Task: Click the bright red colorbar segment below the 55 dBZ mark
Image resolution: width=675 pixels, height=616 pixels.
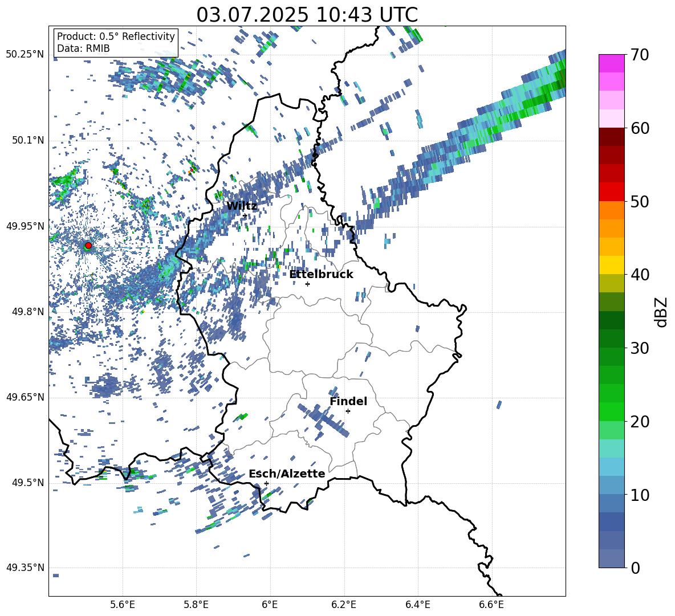Action: 612,192
